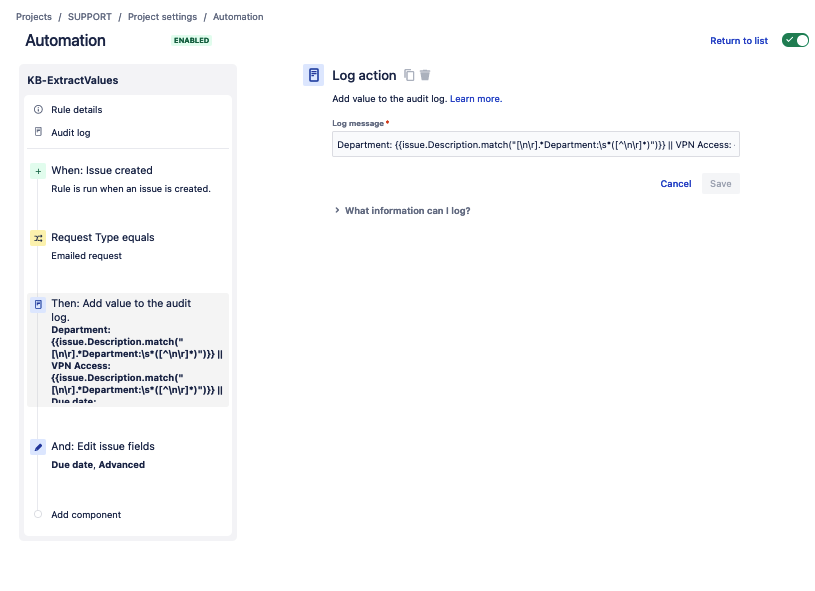815x591 pixels.
Task: Click the yellow shuffle condition icon
Action: tap(38, 238)
